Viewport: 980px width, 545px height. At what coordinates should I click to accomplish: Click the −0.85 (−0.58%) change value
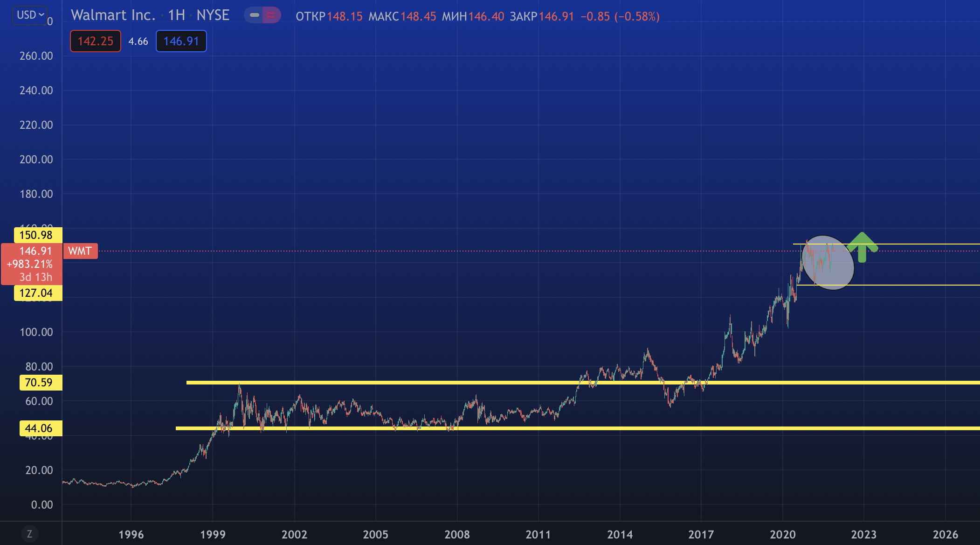click(620, 16)
